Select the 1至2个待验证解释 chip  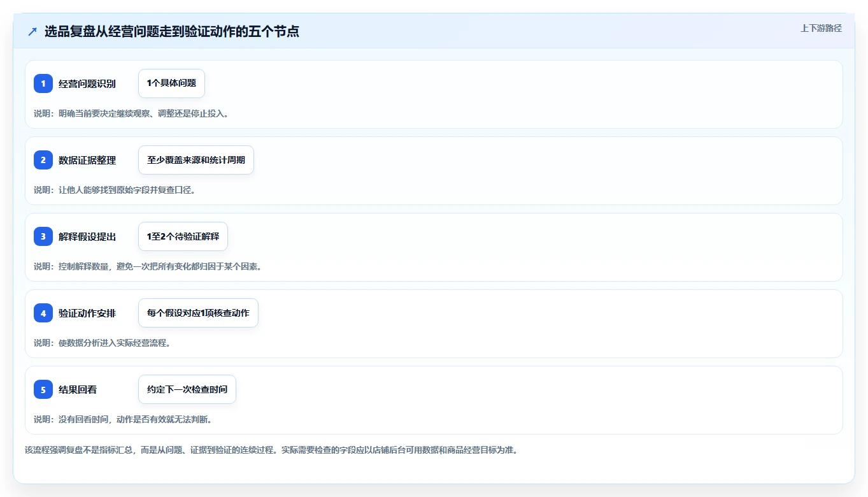183,236
